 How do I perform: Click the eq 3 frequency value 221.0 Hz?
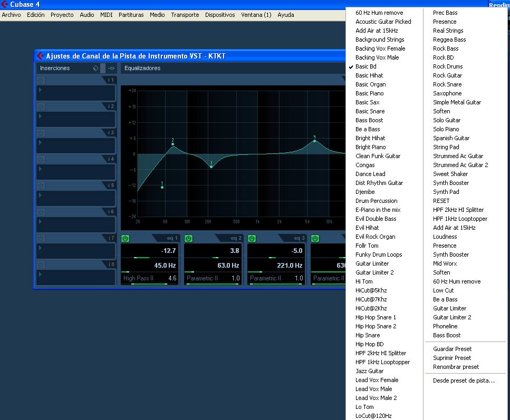[x=290, y=266]
